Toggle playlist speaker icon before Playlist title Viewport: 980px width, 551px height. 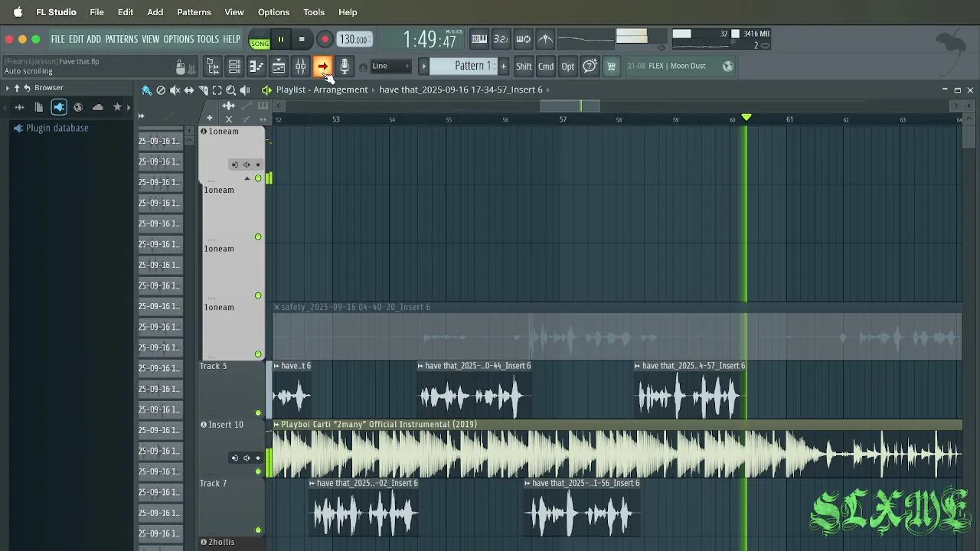[x=266, y=90]
